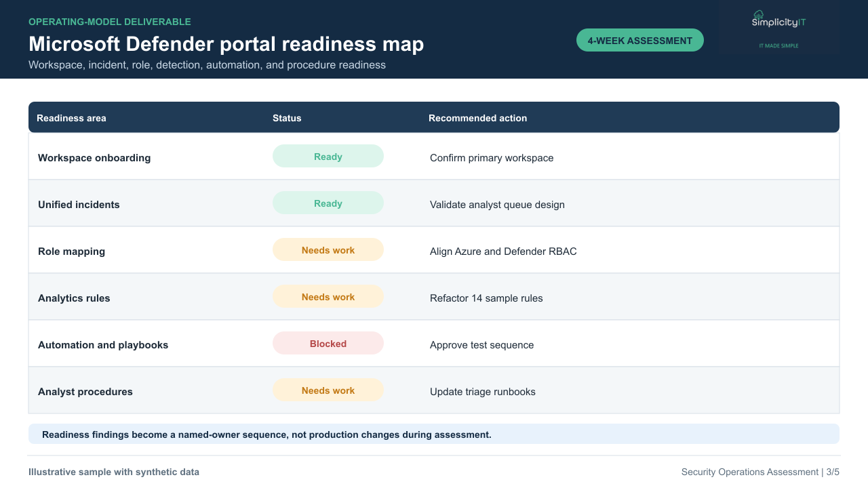Click the Needs work badge for Role mapping
The image size is (868, 488).
click(328, 249)
